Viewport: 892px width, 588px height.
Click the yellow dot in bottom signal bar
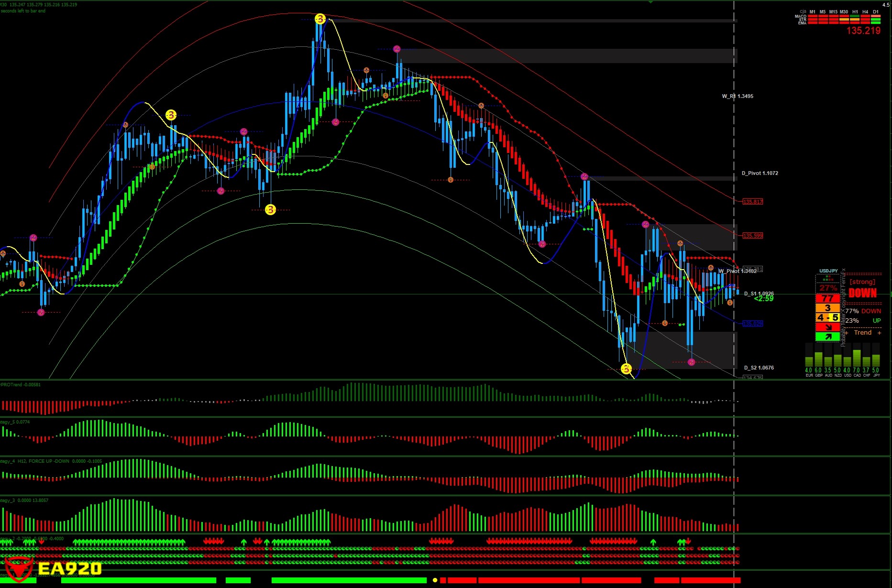point(435,580)
